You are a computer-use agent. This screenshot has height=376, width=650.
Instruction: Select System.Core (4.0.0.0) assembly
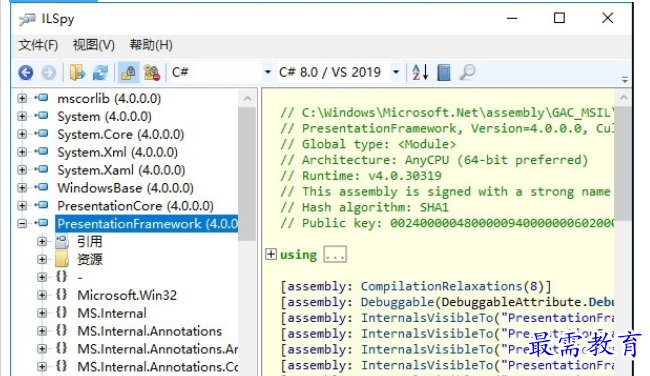click(121, 134)
